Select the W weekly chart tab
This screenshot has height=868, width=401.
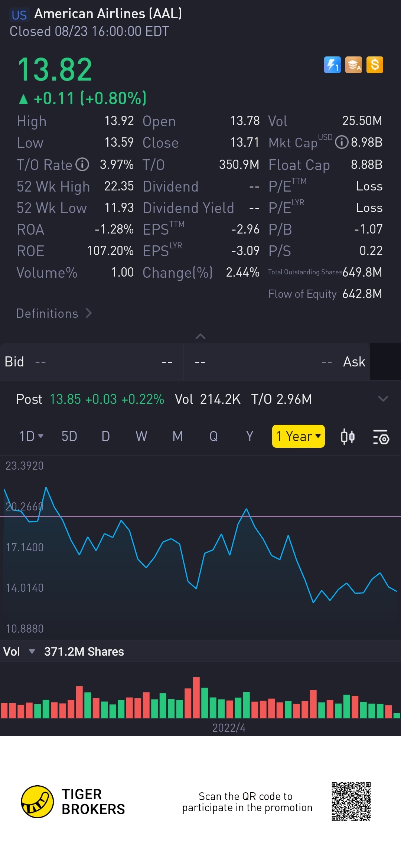[141, 436]
